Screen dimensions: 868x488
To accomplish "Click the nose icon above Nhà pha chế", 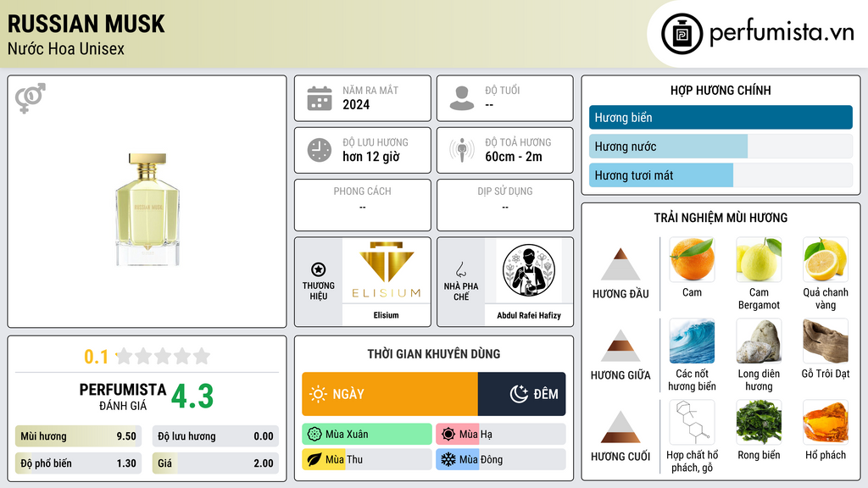I will [x=460, y=269].
